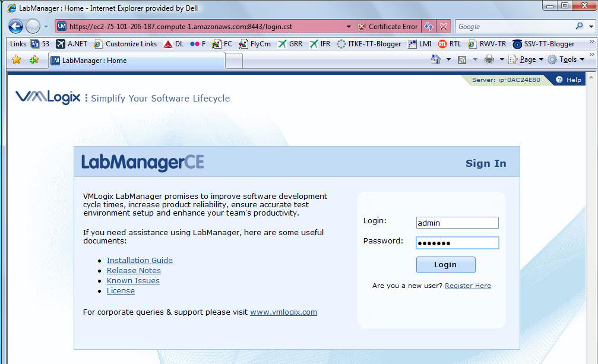Open the RWV-TR favorite link

pyautogui.click(x=487, y=44)
